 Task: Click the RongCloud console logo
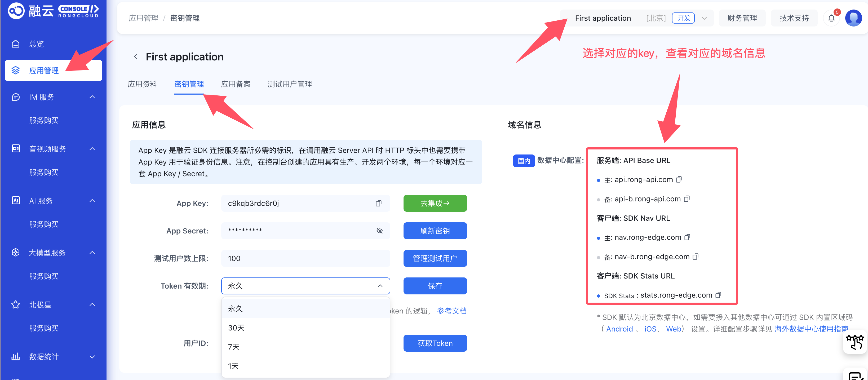53,11
